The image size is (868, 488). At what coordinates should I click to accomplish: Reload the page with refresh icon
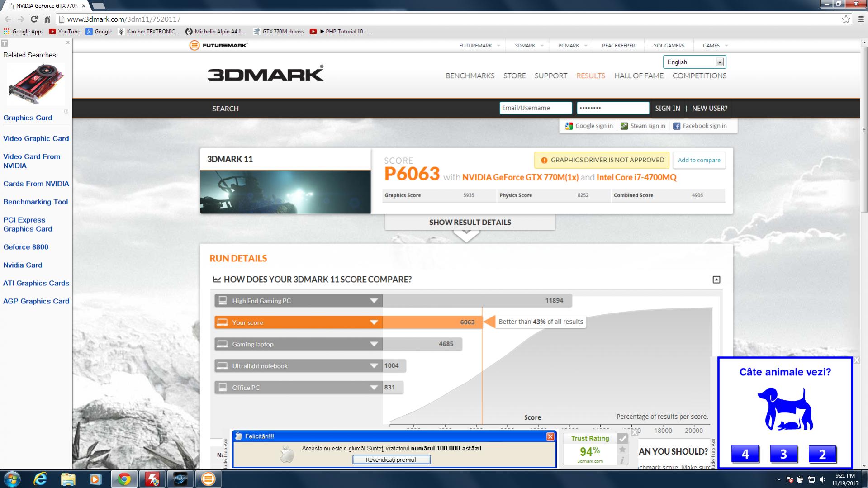point(34,19)
